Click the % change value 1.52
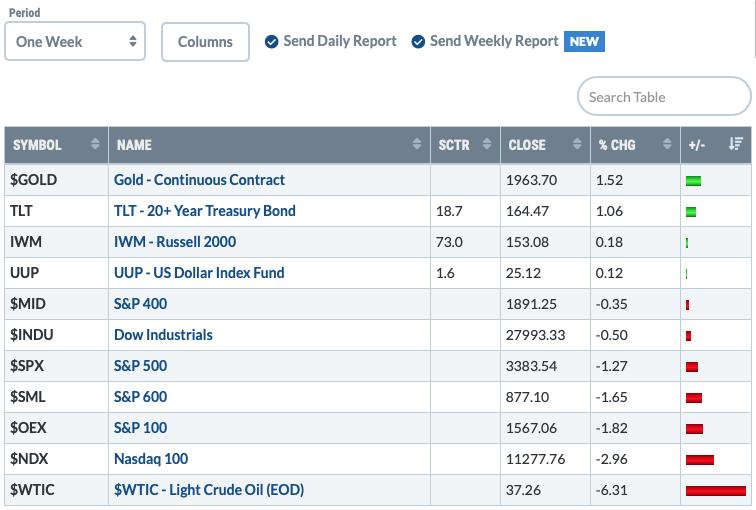The image size is (756, 510). click(609, 180)
